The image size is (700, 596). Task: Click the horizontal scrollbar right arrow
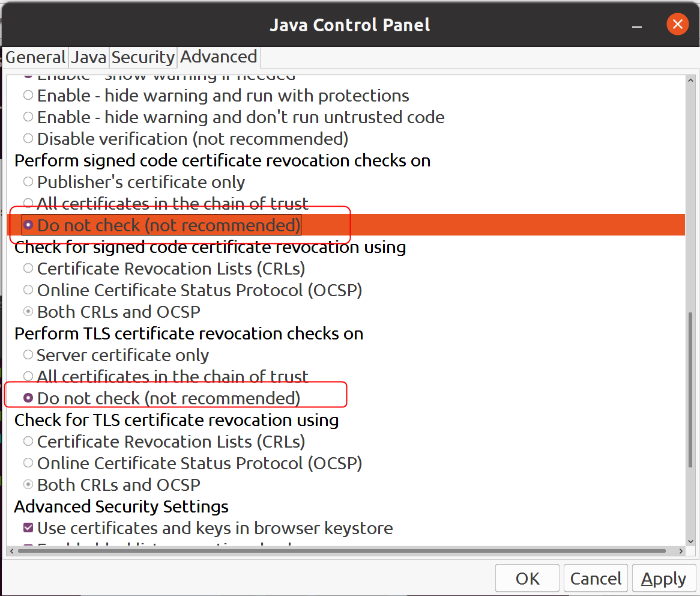[x=681, y=552]
